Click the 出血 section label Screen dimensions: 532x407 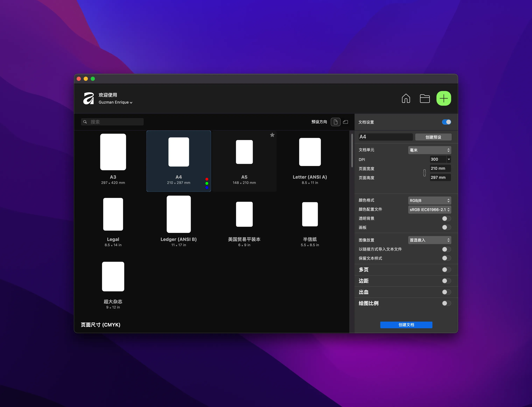click(x=363, y=292)
